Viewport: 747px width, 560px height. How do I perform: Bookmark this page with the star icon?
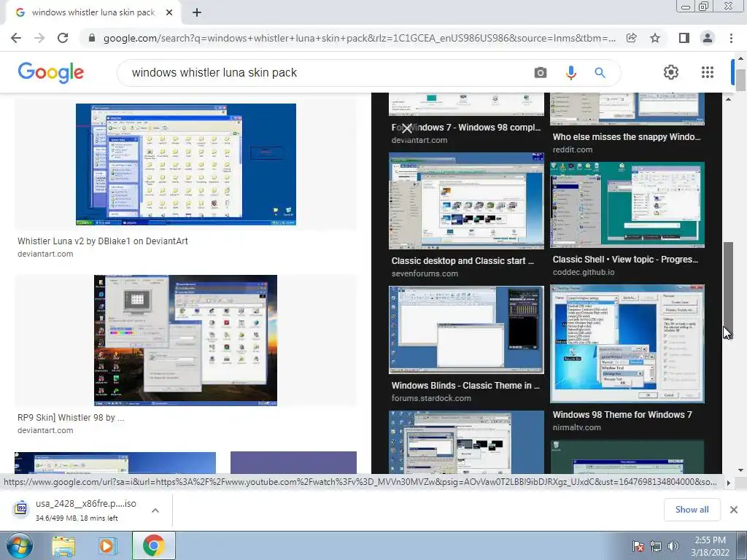(x=655, y=38)
